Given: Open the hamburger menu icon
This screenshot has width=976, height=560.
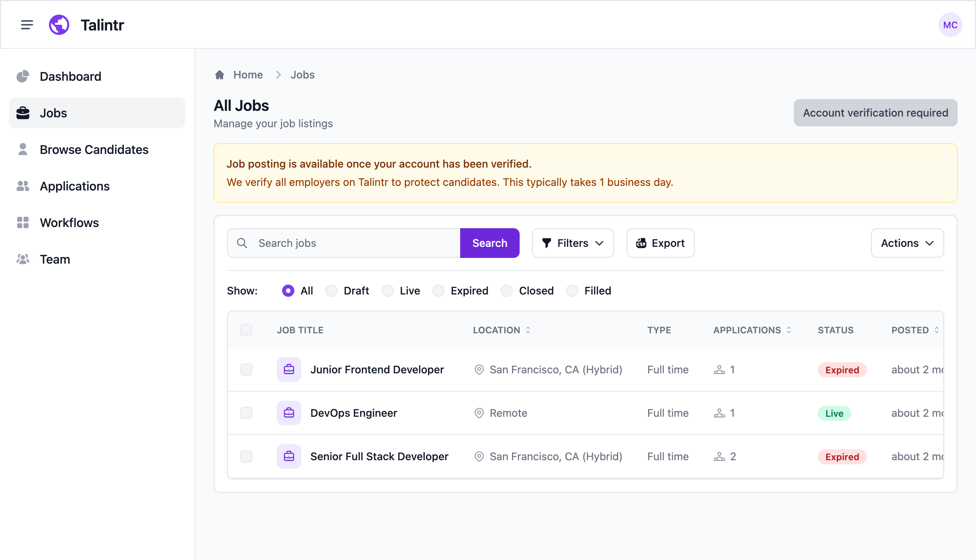Looking at the screenshot, I should tap(27, 24).
